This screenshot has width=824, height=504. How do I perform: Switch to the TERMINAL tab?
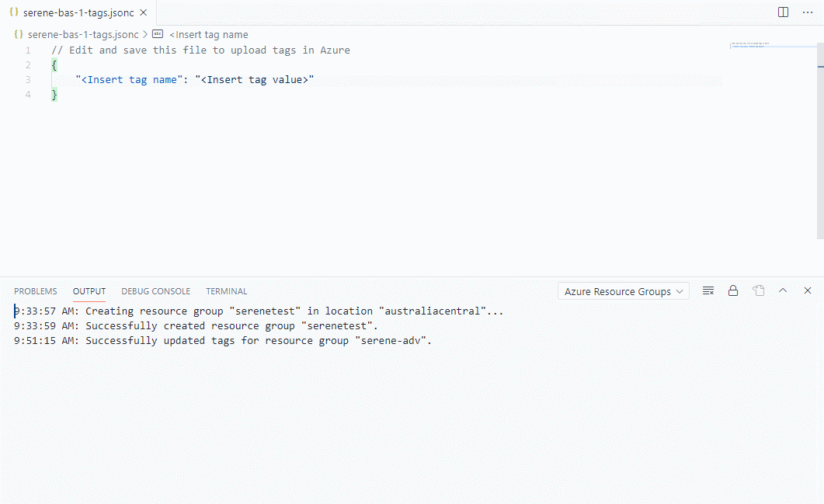pyautogui.click(x=226, y=290)
